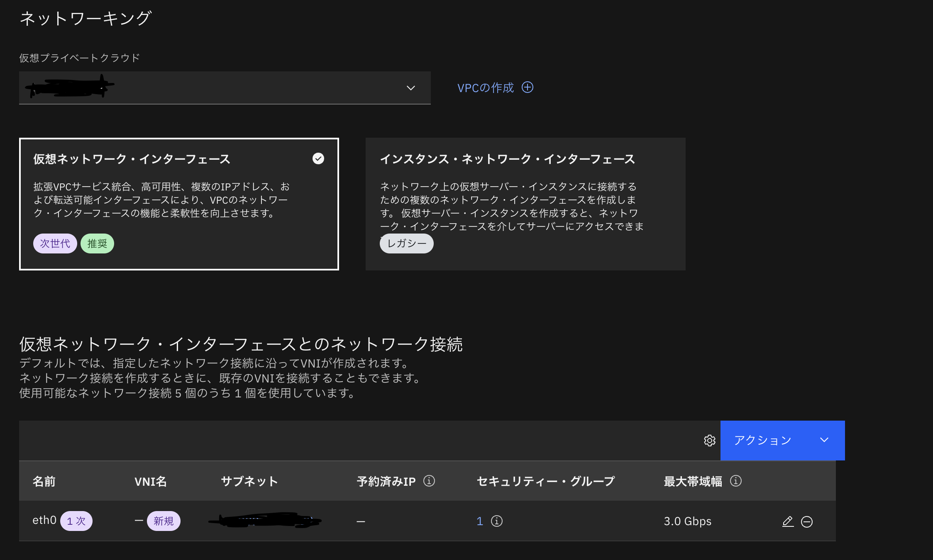Click the info icon beside security group count
Screen dimensions: 933x560
[496, 521]
